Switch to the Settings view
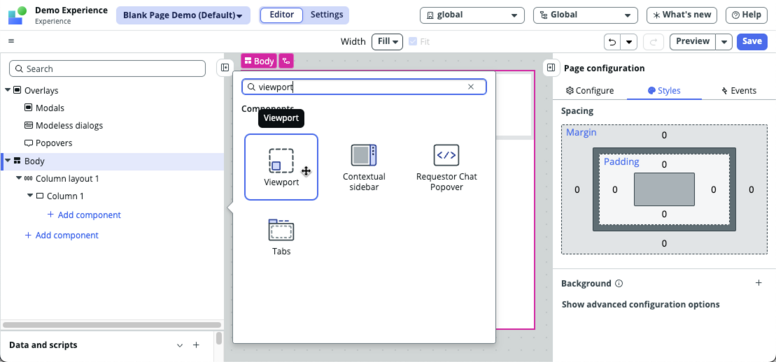Viewport: 776px width, 362px height. [327, 15]
